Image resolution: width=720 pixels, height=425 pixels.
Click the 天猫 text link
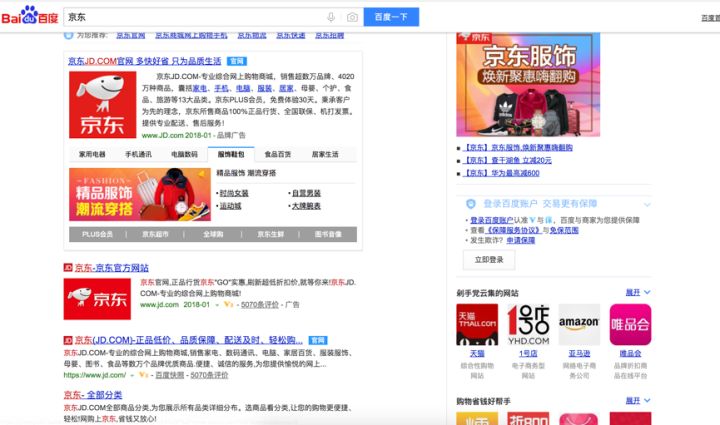point(477,353)
